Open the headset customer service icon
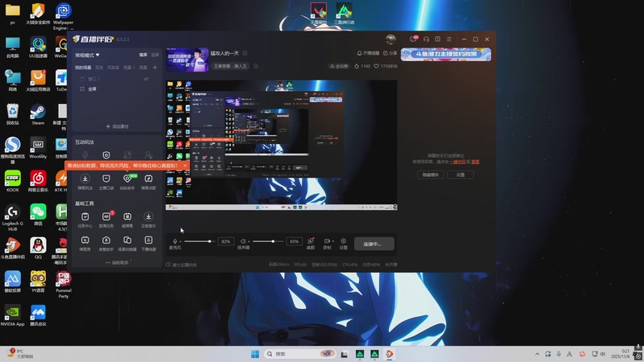 (426, 39)
